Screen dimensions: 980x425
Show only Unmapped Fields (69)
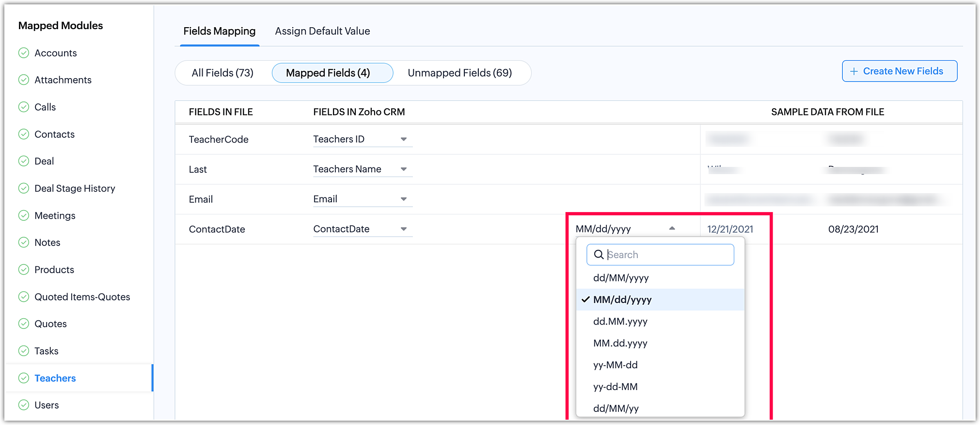coord(459,73)
